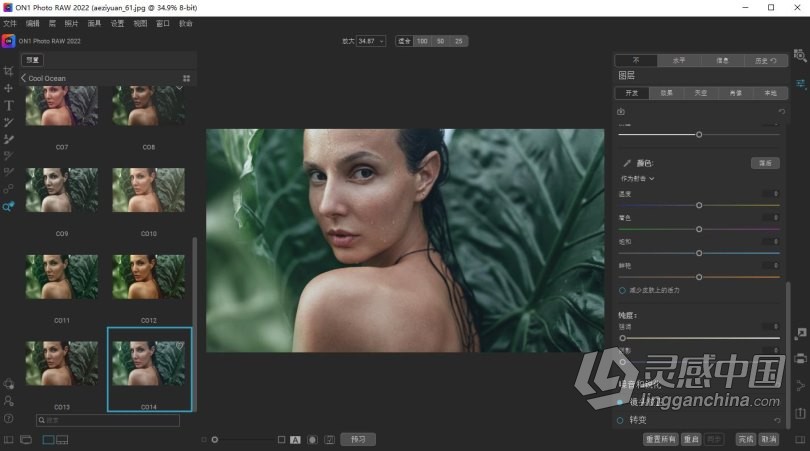Open the 设置 menu

tap(117, 23)
